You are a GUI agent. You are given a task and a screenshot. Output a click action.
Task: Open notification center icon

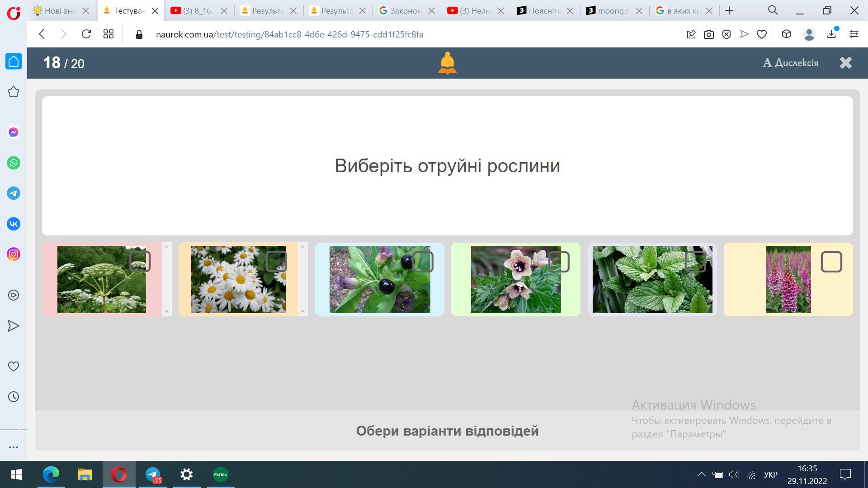point(845,474)
